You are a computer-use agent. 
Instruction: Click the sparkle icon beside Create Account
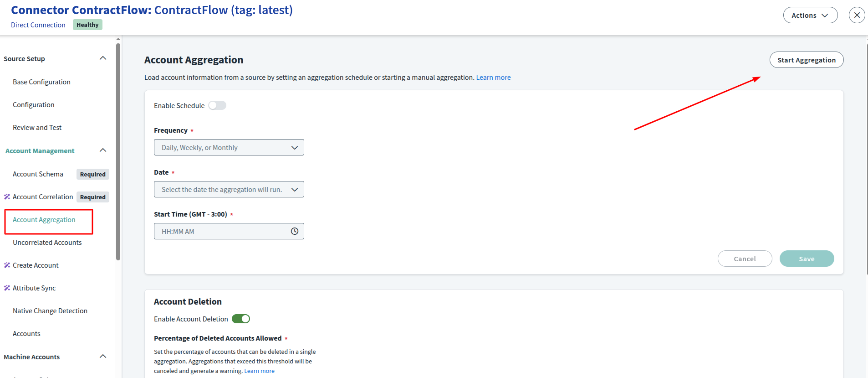(x=7, y=265)
